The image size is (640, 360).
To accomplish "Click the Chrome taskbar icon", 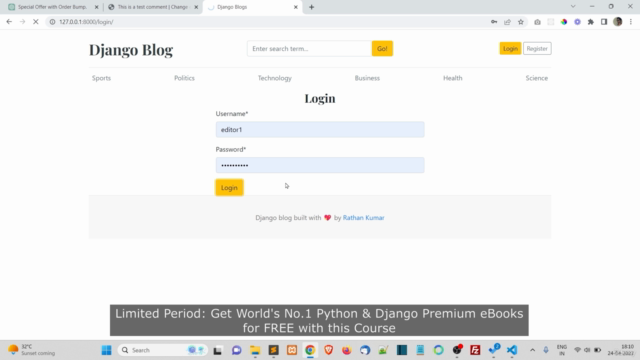I will click(310, 350).
